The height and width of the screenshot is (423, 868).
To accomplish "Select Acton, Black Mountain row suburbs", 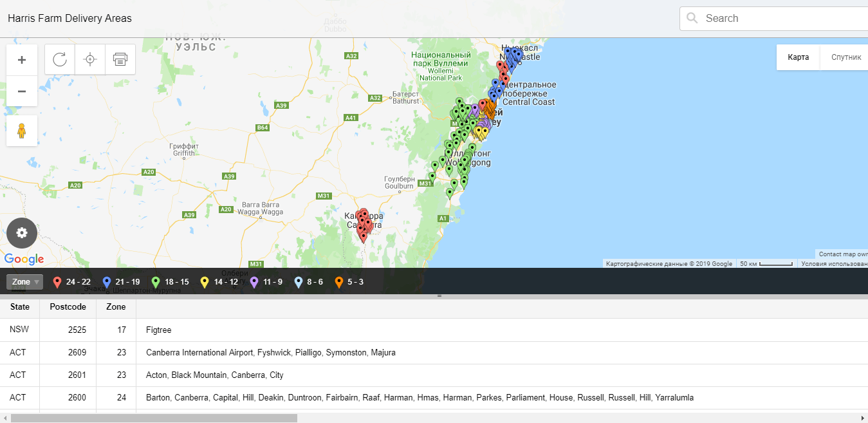I will tap(215, 375).
